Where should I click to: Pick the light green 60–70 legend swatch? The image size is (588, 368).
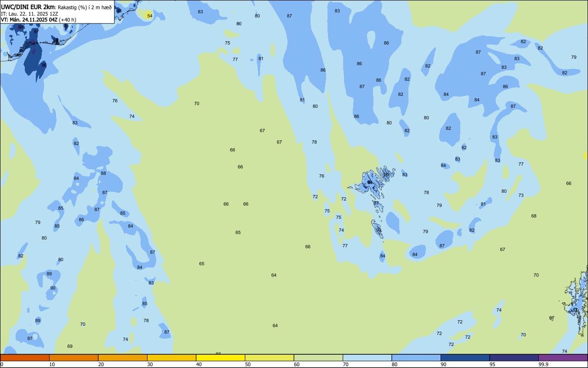point(318,357)
